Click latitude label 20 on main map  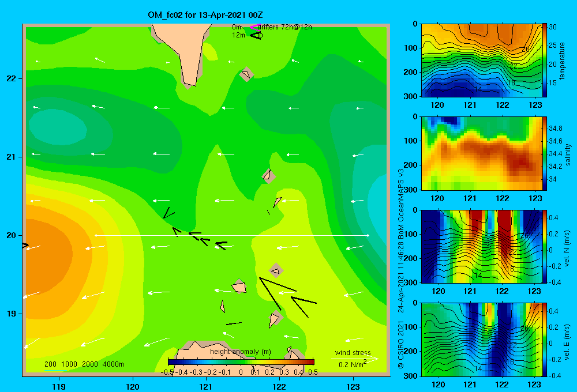click(x=12, y=235)
